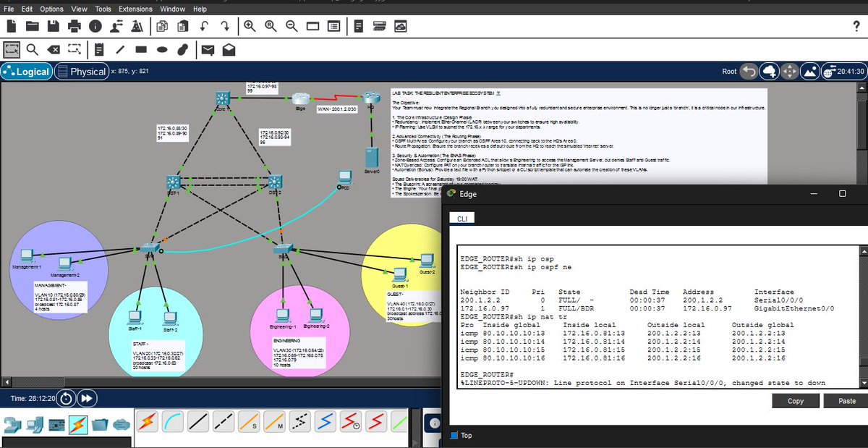This screenshot has width=868, height=448.
Task: Switch to Physical workspace view
Action: pyautogui.click(x=82, y=72)
